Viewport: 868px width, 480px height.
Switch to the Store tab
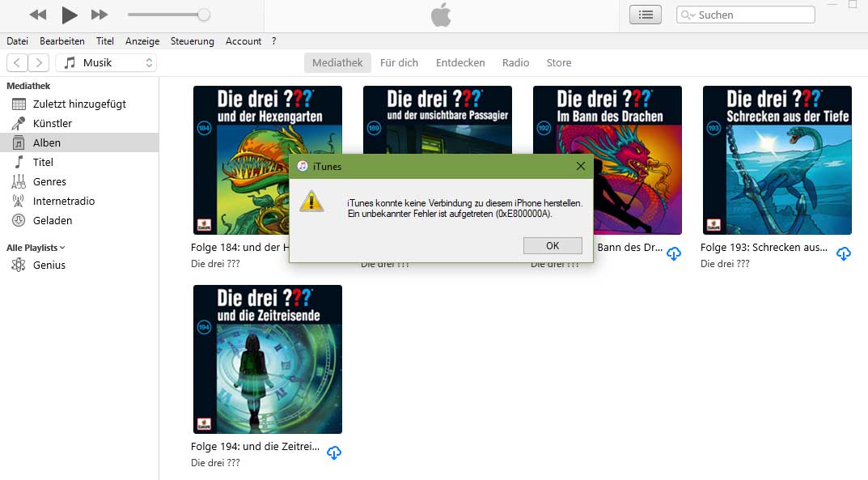coord(558,62)
